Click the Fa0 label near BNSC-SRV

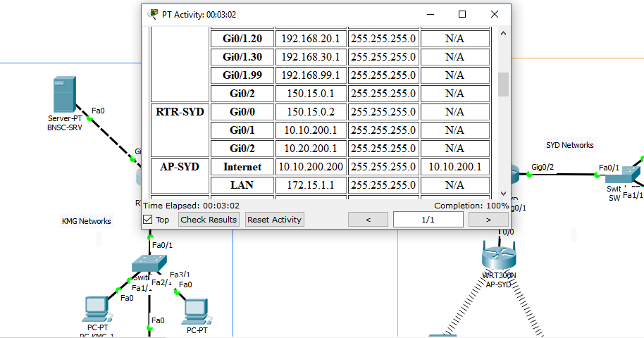pos(98,111)
